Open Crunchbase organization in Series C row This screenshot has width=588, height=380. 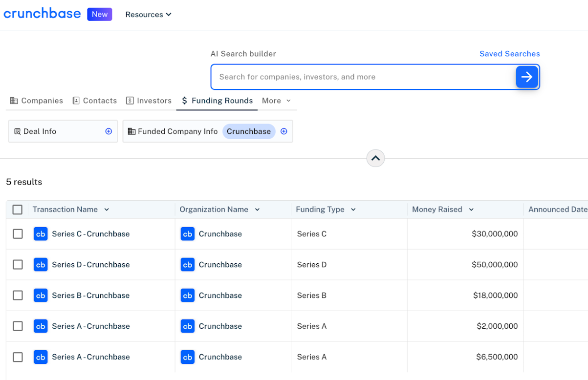220,234
